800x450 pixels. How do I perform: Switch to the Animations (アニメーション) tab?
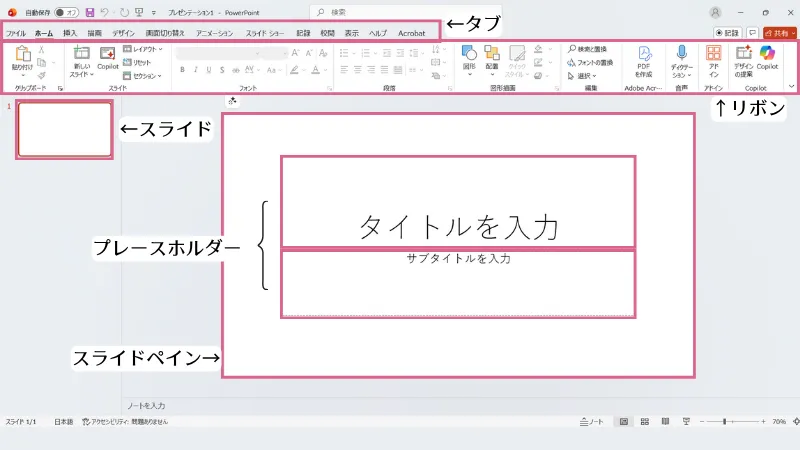coord(214,33)
